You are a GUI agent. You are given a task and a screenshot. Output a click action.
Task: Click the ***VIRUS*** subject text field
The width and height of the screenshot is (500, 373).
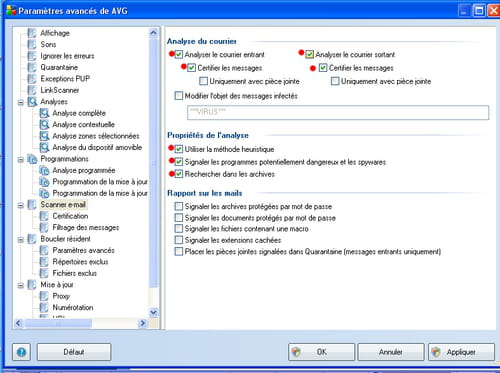pos(338,112)
